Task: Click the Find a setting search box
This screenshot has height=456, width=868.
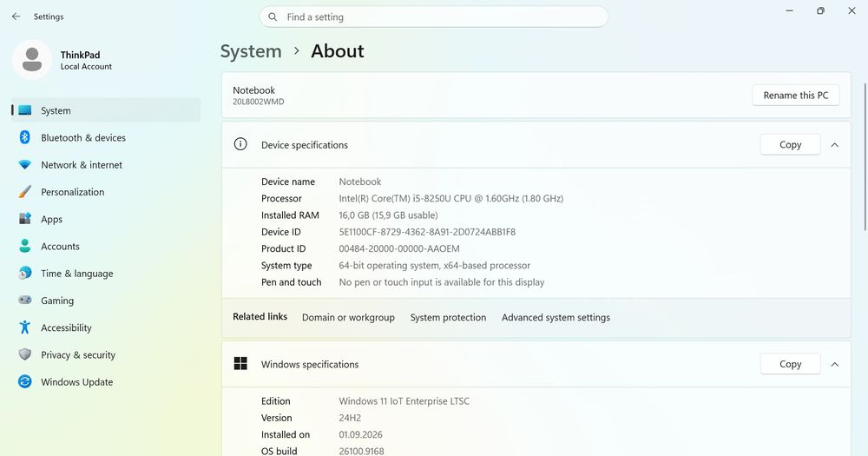Action: pos(433,17)
